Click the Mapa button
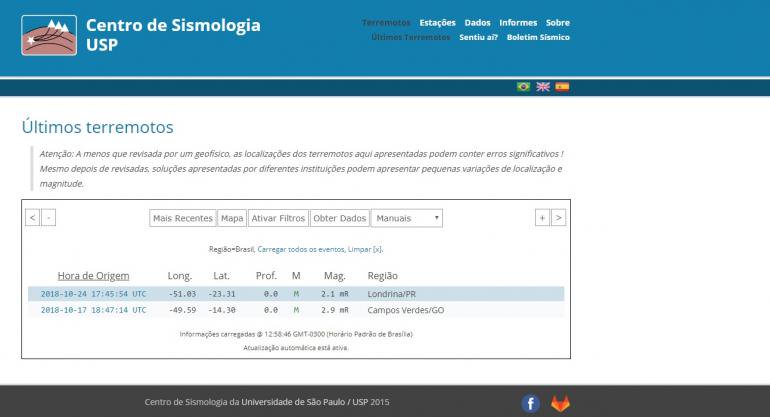Image resolution: width=770 pixels, height=417 pixels. (232, 218)
